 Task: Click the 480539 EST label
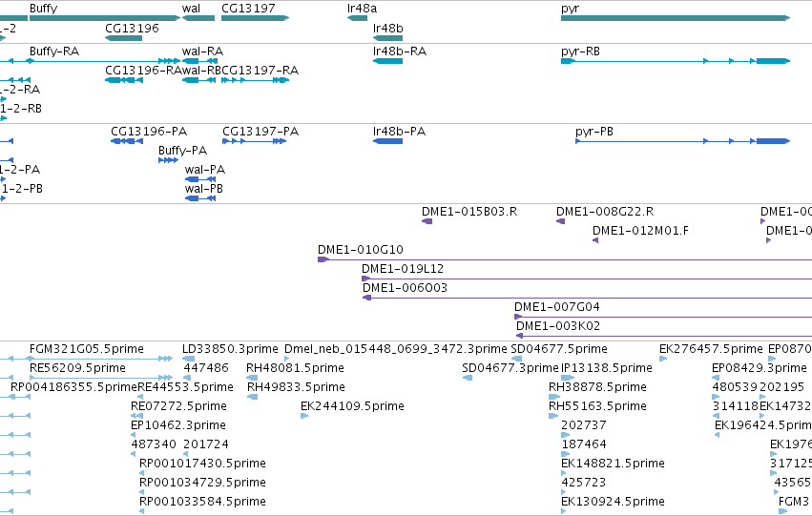click(735, 387)
